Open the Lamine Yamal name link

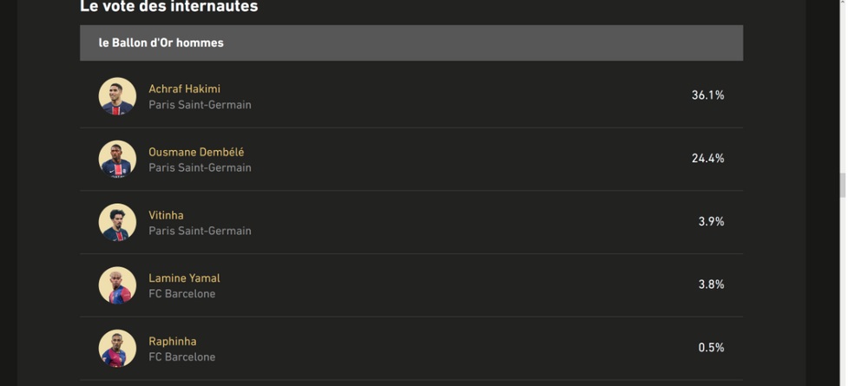point(184,278)
